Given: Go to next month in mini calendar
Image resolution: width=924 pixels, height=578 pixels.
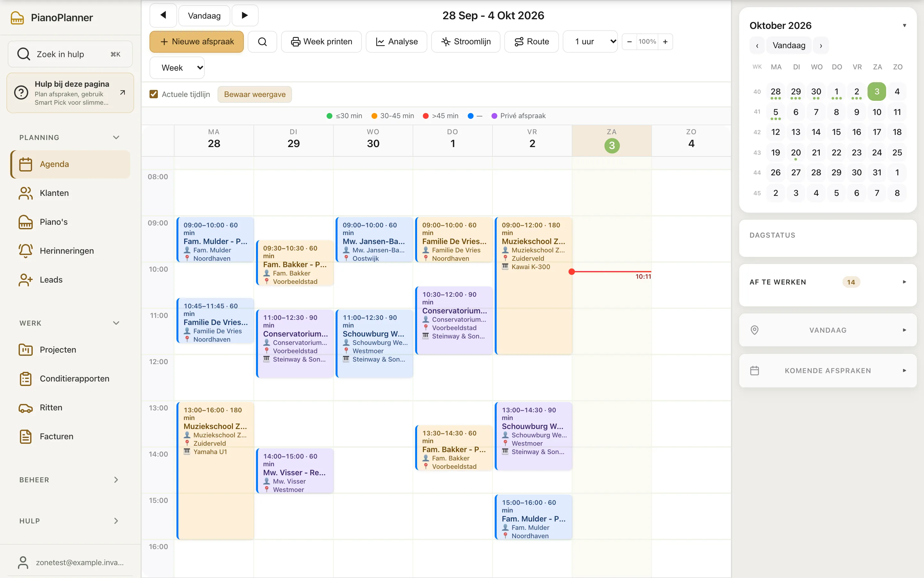Looking at the screenshot, I should pyautogui.click(x=821, y=46).
